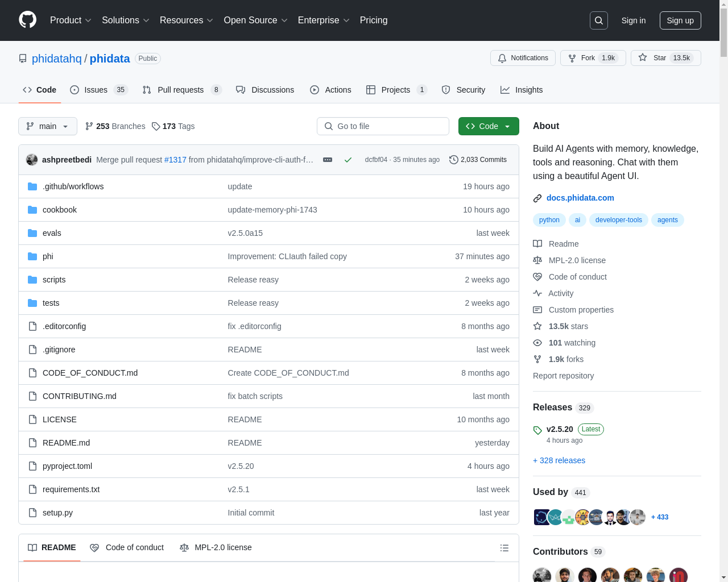The image size is (728, 582).
Task: Open the 2,033 Commits history
Action: 478,160
